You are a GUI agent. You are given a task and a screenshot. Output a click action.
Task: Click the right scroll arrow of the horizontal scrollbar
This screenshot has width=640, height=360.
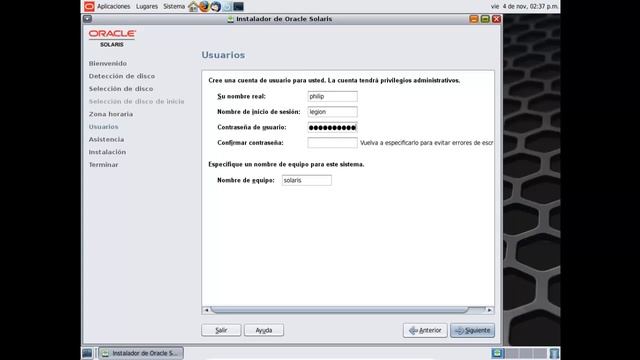(489, 310)
